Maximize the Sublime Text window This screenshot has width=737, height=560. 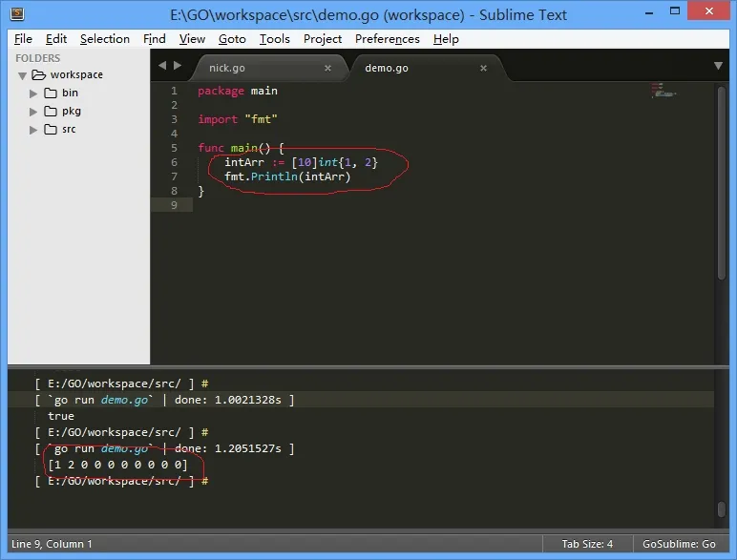pyautogui.click(x=675, y=11)
